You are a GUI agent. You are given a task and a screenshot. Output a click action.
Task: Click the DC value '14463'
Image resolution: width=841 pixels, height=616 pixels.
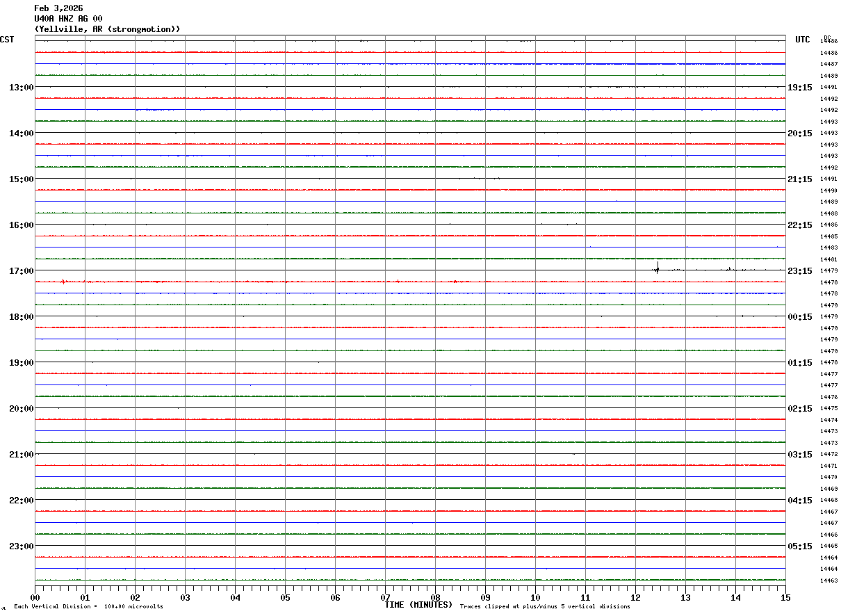click(828, 581)
